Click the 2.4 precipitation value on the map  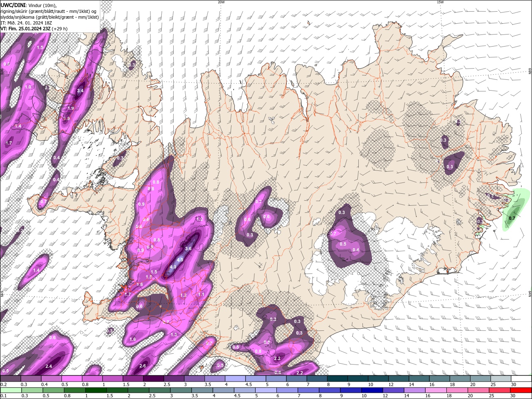(49, 366)
